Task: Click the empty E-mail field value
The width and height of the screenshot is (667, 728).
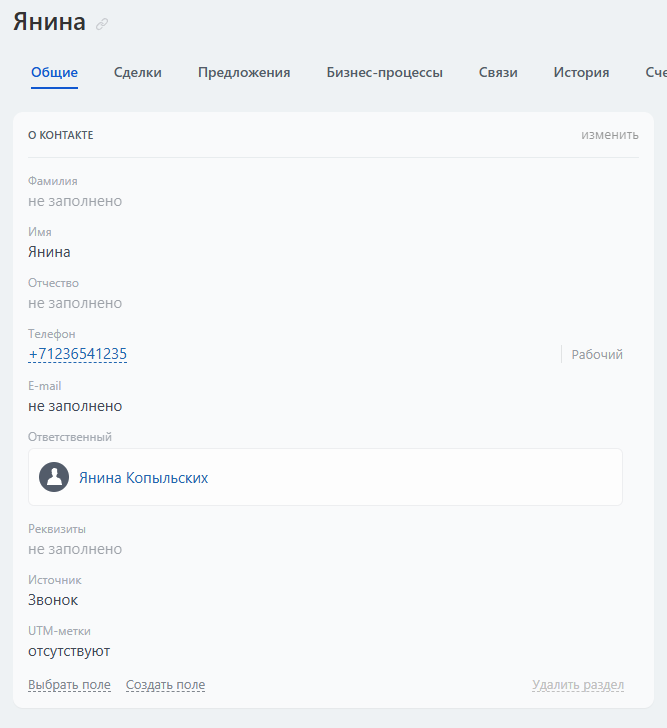Action: tap(75, 406)
